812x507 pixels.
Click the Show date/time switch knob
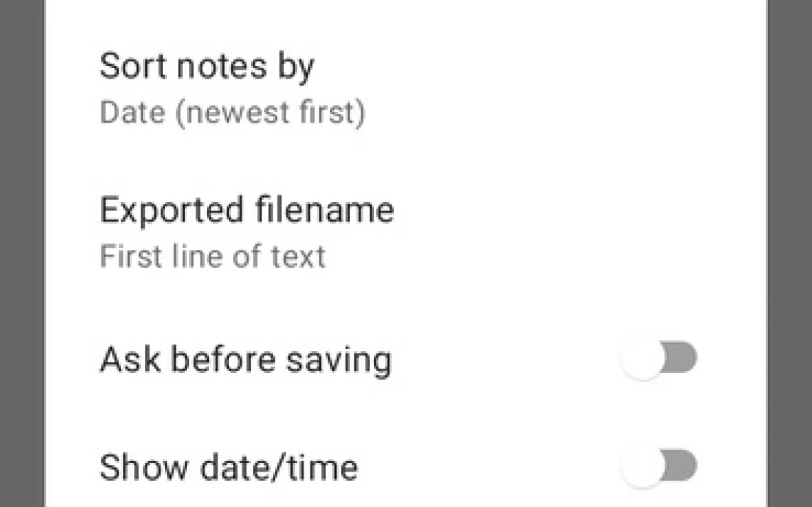tap(642, 468)
